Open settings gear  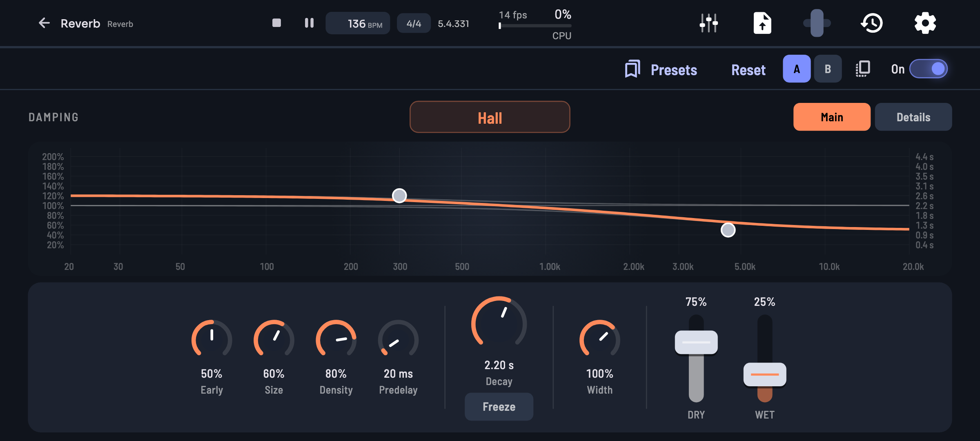coord(925,23)
